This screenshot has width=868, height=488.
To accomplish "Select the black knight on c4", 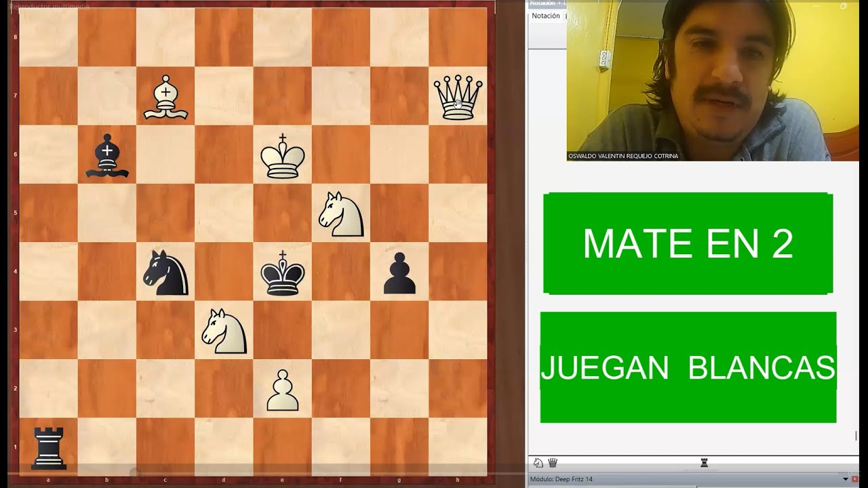I will 165,272.
